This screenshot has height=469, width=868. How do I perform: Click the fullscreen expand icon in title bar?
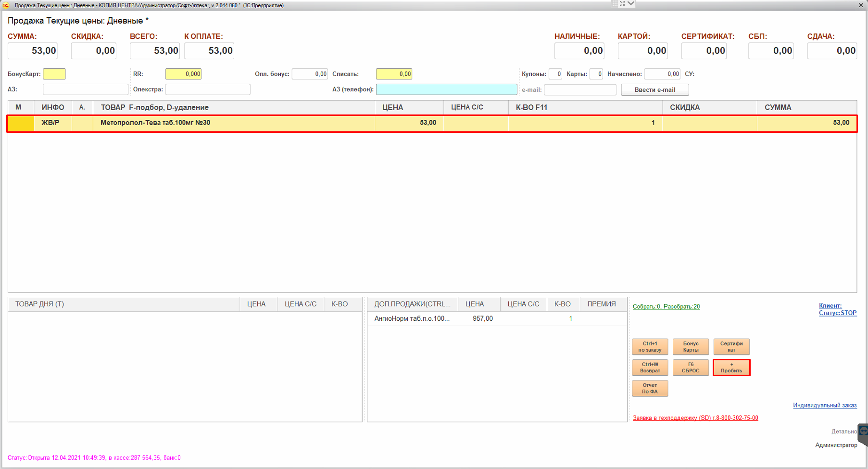[x=622, y=4]
